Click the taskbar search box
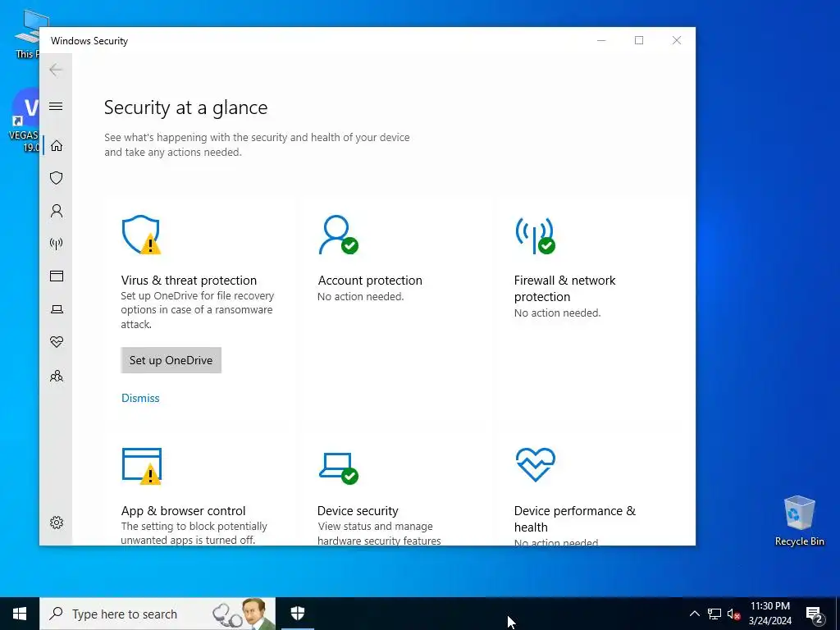 (x=157, y=614)
